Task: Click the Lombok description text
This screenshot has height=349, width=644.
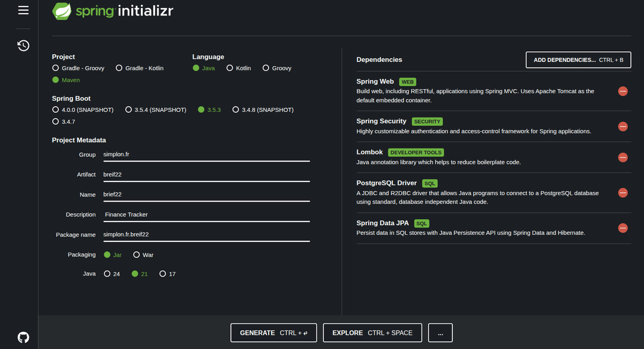Action: (x=439, y=162)
